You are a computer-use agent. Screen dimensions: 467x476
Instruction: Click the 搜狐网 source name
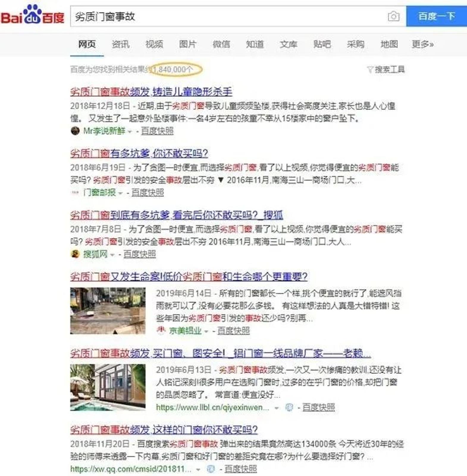click(x=95, y=254)
